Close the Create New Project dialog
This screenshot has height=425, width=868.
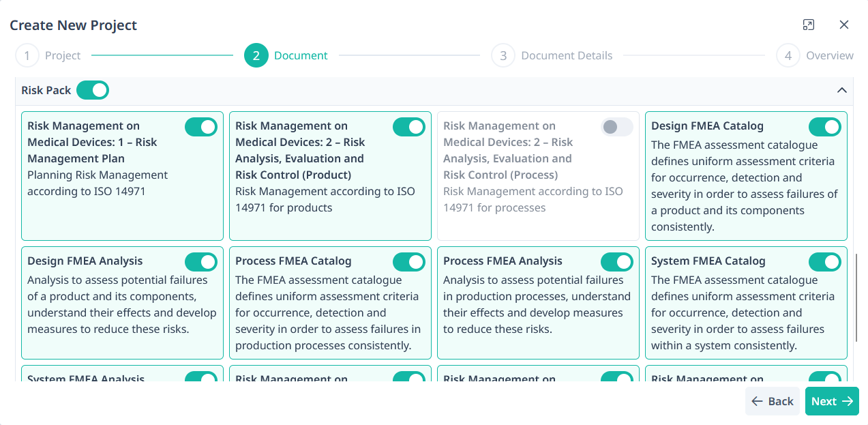844,25
